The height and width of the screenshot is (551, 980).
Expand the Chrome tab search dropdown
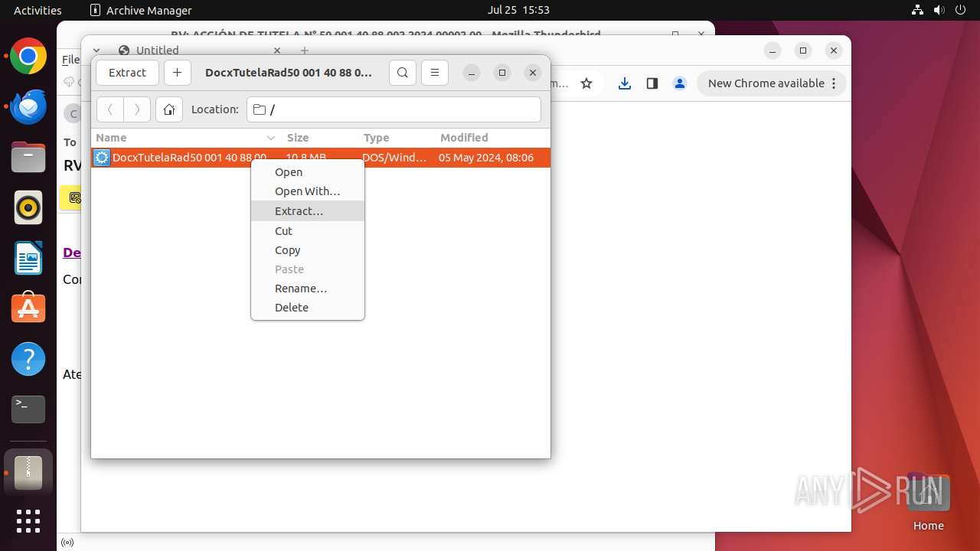coord(96,51)
